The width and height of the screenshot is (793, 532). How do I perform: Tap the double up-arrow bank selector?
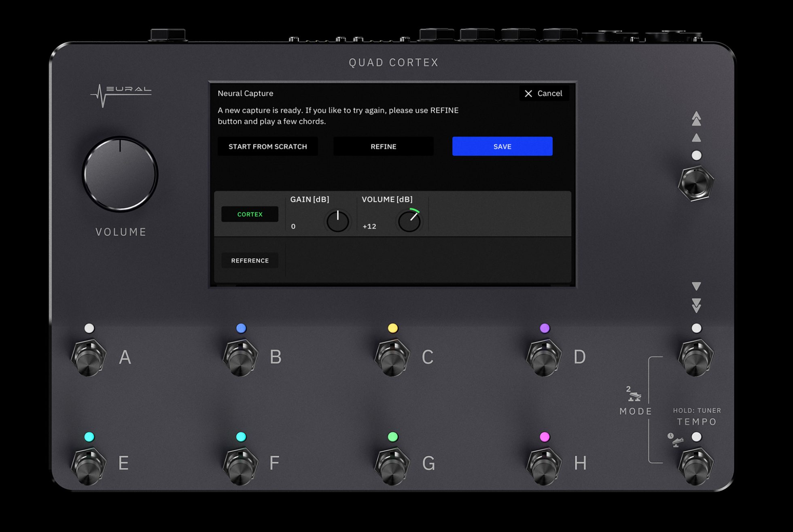[696, 119]
